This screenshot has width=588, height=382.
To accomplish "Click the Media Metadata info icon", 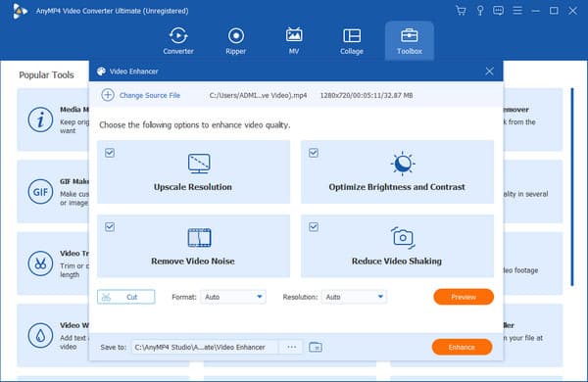I will pos(40,119).
